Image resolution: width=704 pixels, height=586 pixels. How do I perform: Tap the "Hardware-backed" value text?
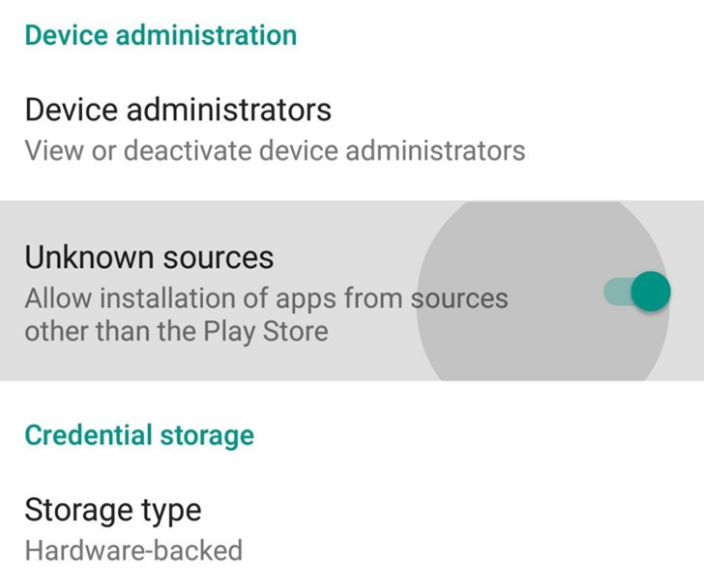click(x=133, y=550)
